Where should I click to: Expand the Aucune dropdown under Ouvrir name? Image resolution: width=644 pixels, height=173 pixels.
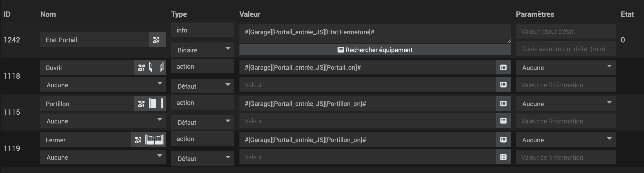pos(103,85)
